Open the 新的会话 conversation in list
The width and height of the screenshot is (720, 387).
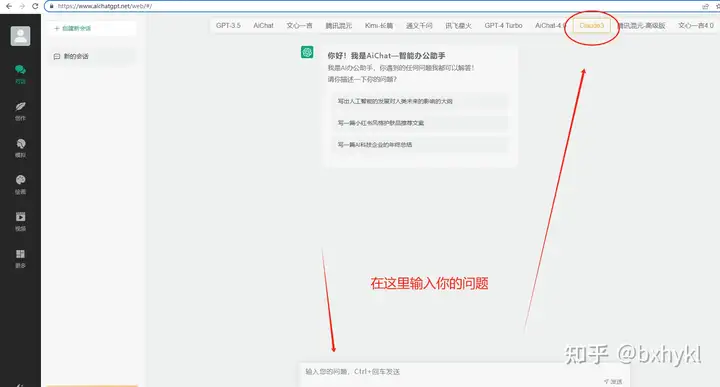[x=92, y=56]
